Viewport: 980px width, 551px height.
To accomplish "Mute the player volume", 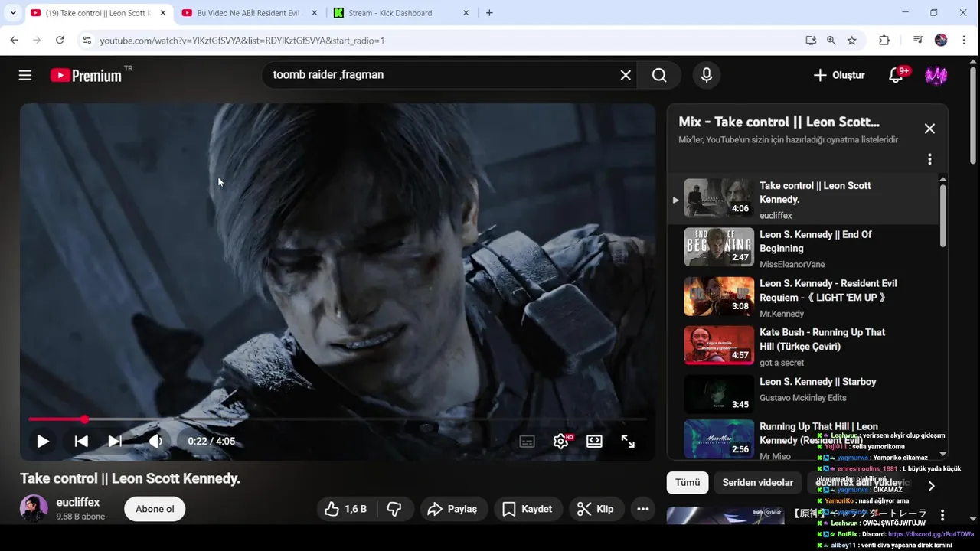I will [x=155, y=442].
